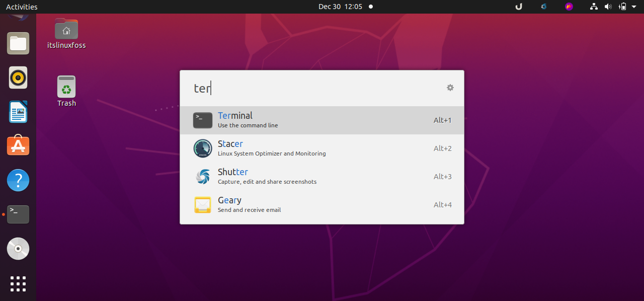Open Help from the dock
Image resolution: width=644 pixels, height=301 pixels.
tap(18, 180)
